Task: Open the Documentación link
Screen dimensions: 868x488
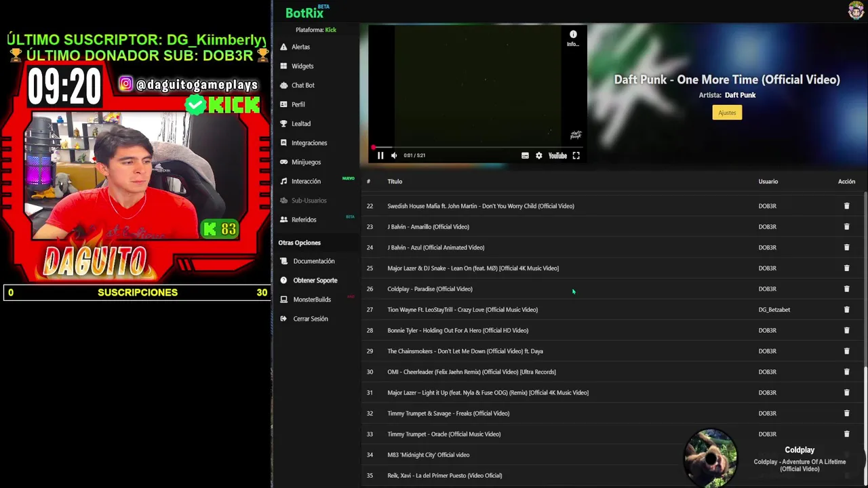Action: [x=314, y=261]
